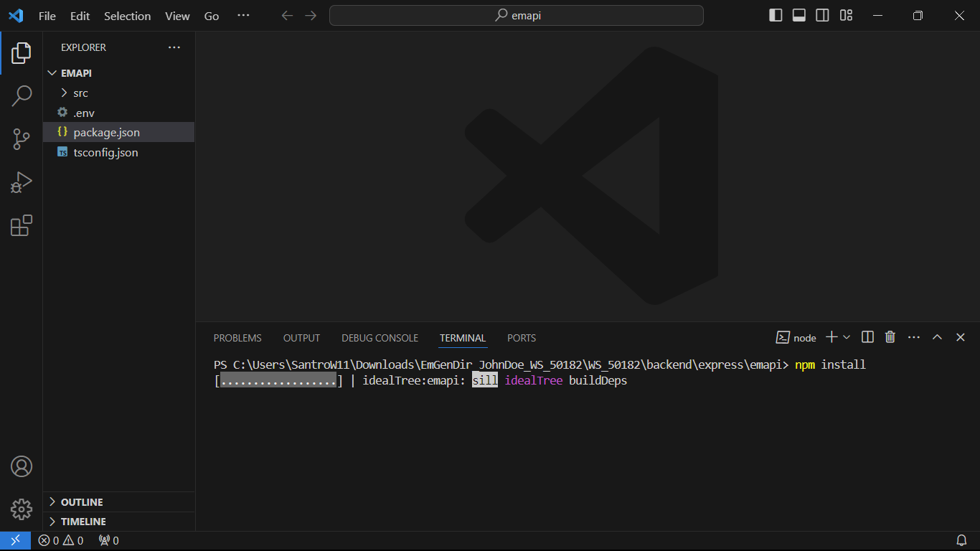The height and width of the screenshot is (551, 980).
Task: Toggle the bottom panel layout icon
Action: tap(799, 16)
